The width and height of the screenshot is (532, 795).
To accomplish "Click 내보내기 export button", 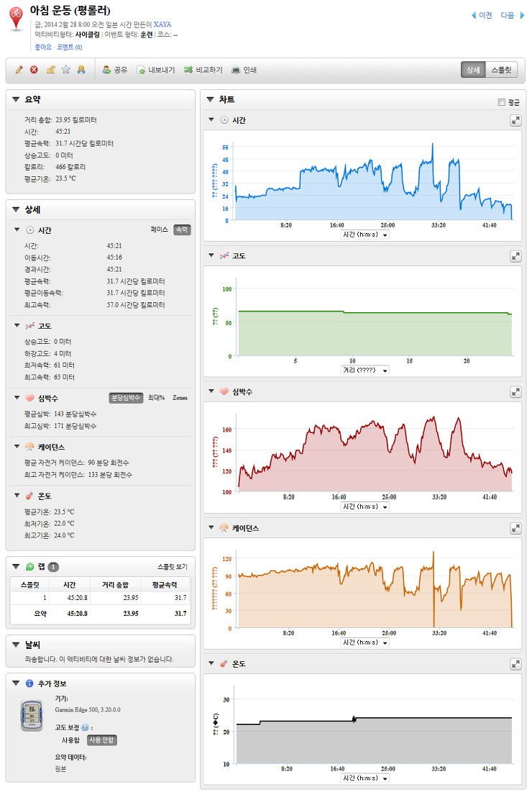I will click(x=156, y=70).
